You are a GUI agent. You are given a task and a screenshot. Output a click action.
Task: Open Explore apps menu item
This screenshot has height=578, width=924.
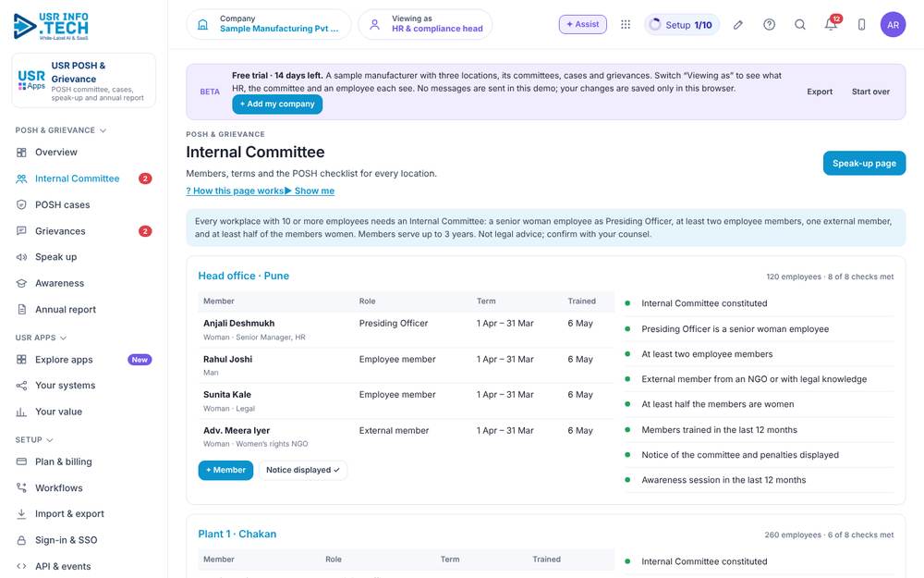(x=84, y=360)
